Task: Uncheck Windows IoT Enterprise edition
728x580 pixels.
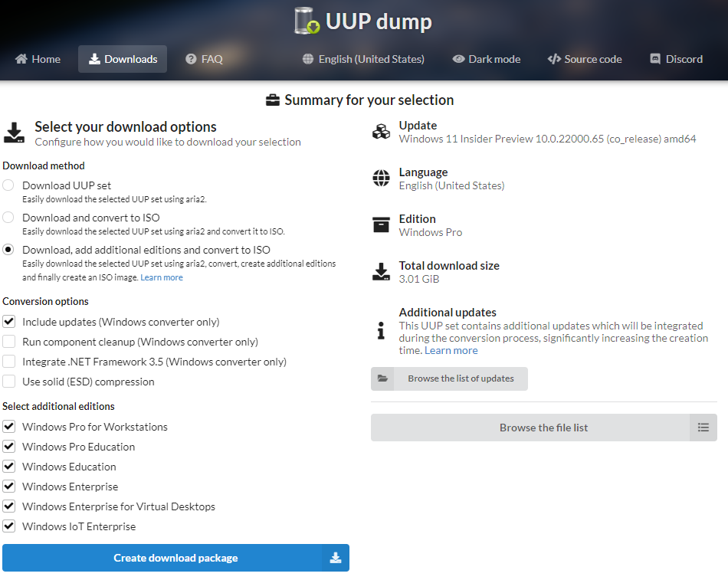Action: pos(9,526)
